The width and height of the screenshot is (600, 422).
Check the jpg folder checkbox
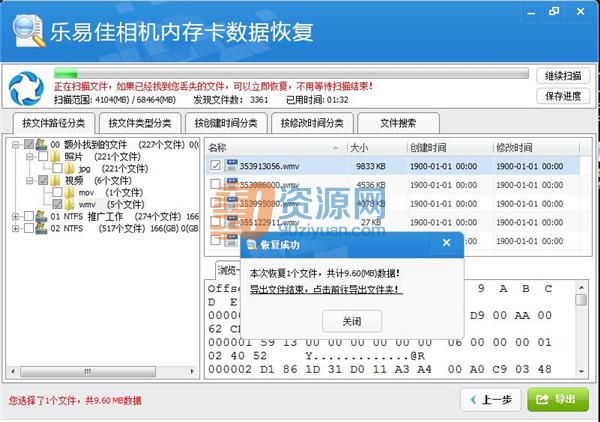pos(57,168)
